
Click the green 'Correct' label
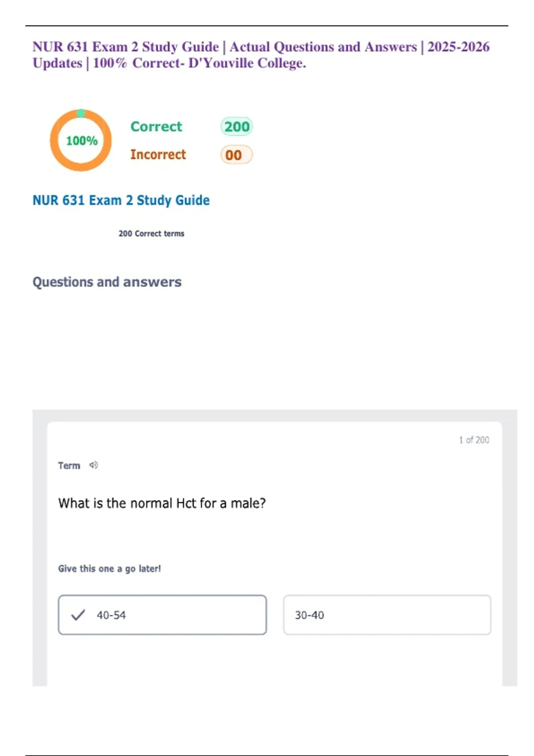point(156,127)
